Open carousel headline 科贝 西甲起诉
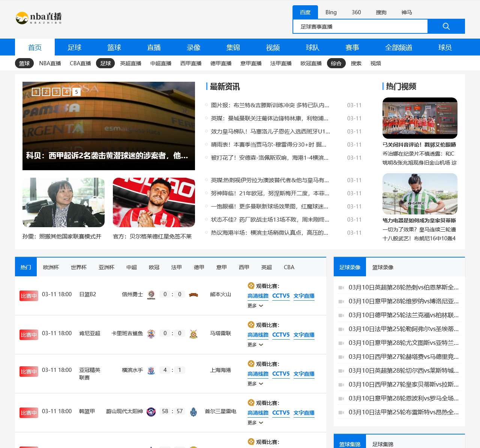This screenshot has width=480, height=448. point(107,156)
